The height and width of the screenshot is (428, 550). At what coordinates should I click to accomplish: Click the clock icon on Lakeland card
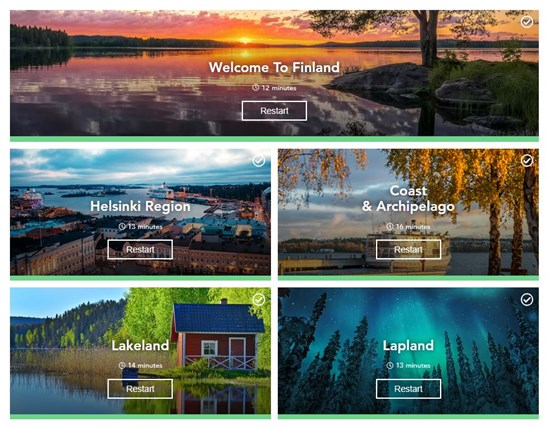tap(122, 365)
